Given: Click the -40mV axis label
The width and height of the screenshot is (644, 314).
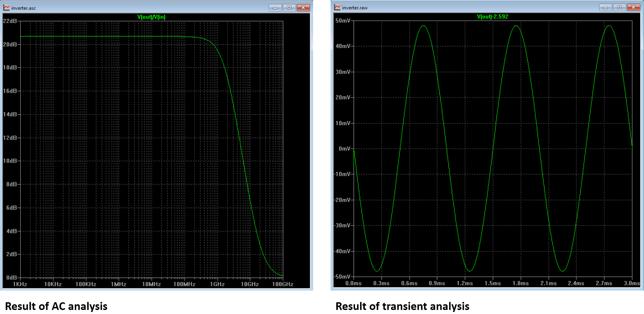Looking at the screenshot, I should click(x=342, y=251).
